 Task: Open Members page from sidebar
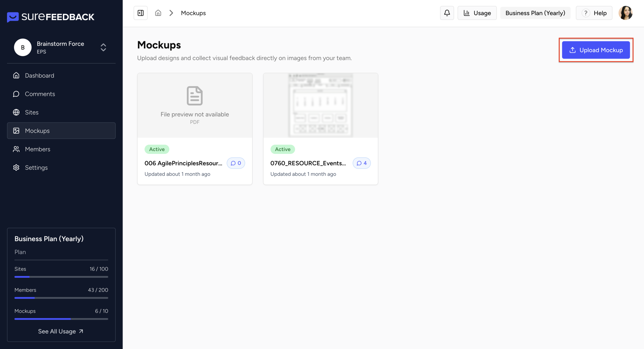[37, 149]
